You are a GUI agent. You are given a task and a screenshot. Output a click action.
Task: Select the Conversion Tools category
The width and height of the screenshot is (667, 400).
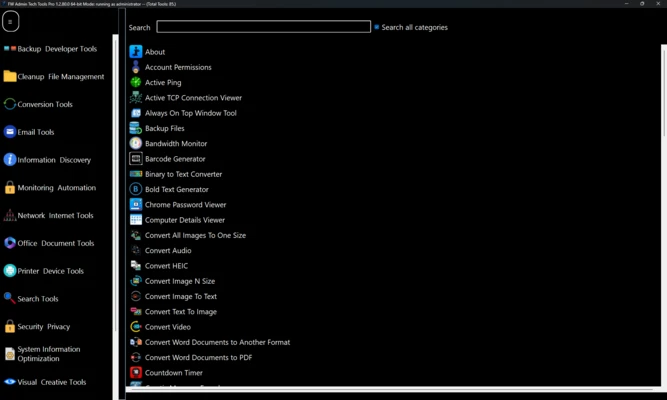38,104
